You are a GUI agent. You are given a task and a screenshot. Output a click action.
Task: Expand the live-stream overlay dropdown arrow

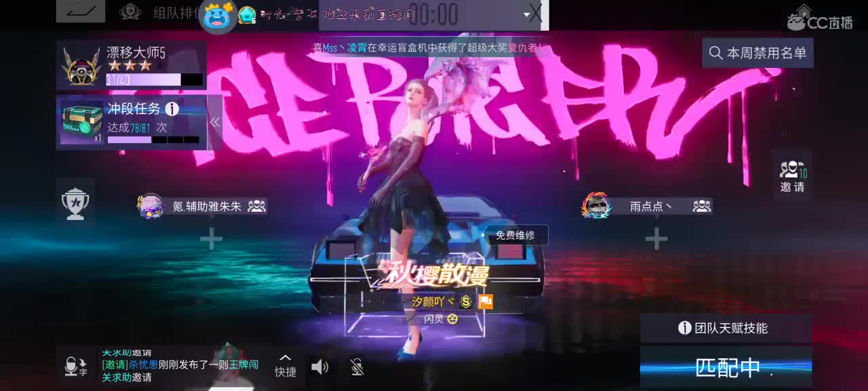point(527,14)
